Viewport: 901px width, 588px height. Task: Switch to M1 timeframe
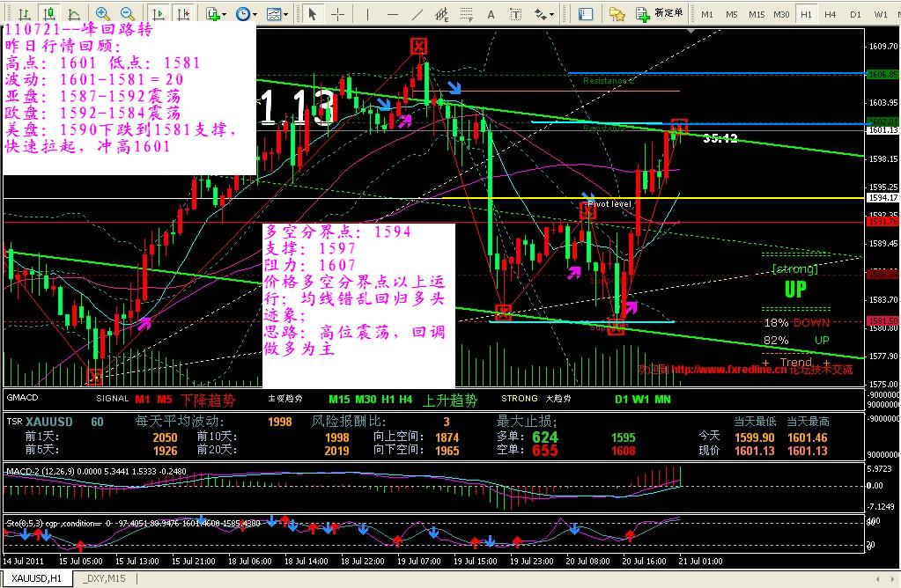(707, 14)
